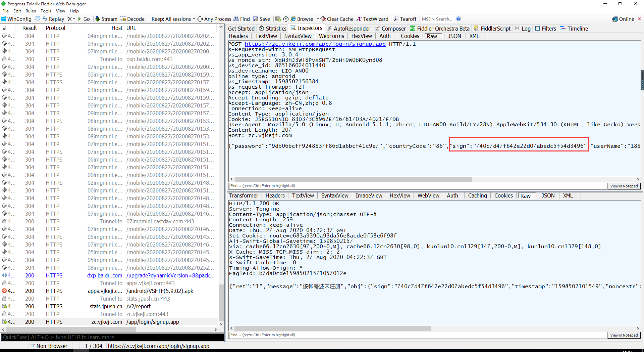Open WinConfig from the toolbar

click(16, 19)
